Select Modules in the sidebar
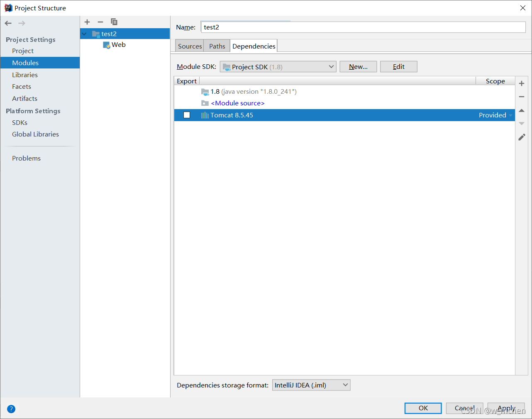532x419 pixels. pos(40,63)
